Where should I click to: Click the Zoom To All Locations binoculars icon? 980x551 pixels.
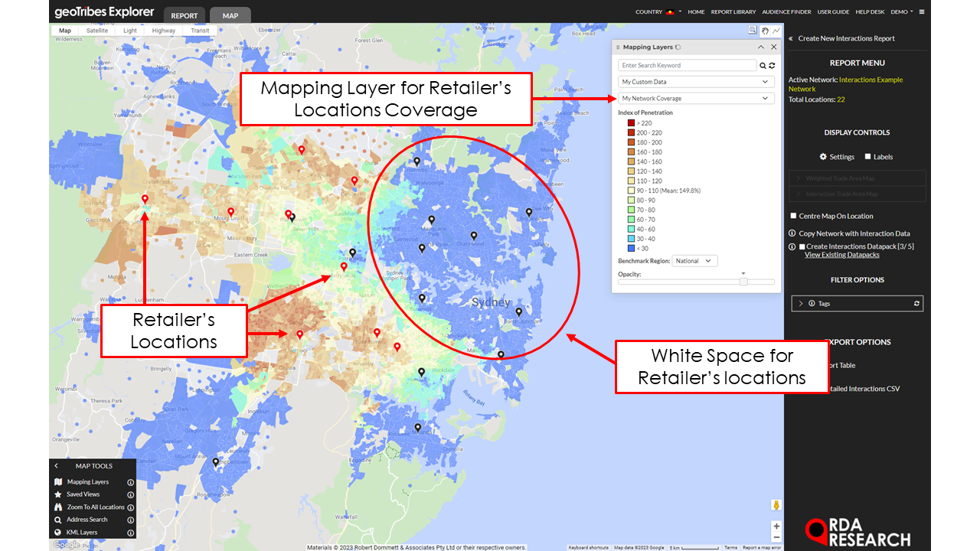pos(58,507)
